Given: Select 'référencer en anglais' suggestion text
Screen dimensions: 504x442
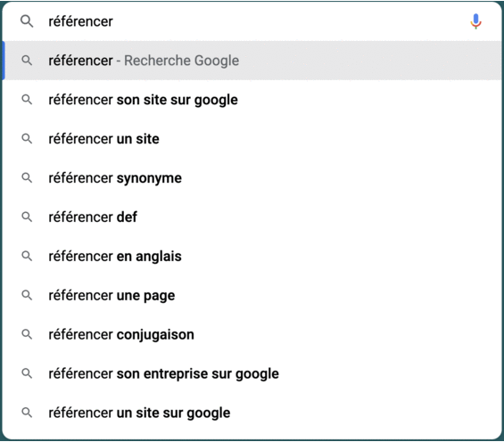Looking at the screenshot, I should pos(115,257).
